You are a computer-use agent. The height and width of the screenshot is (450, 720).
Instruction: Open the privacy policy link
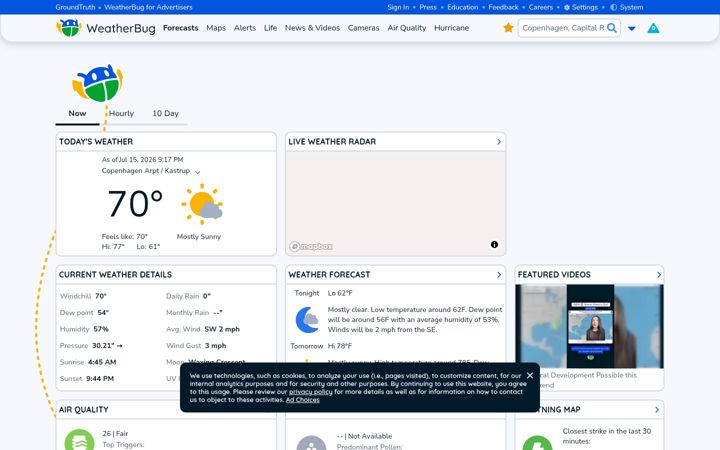[x=310, y=392]
